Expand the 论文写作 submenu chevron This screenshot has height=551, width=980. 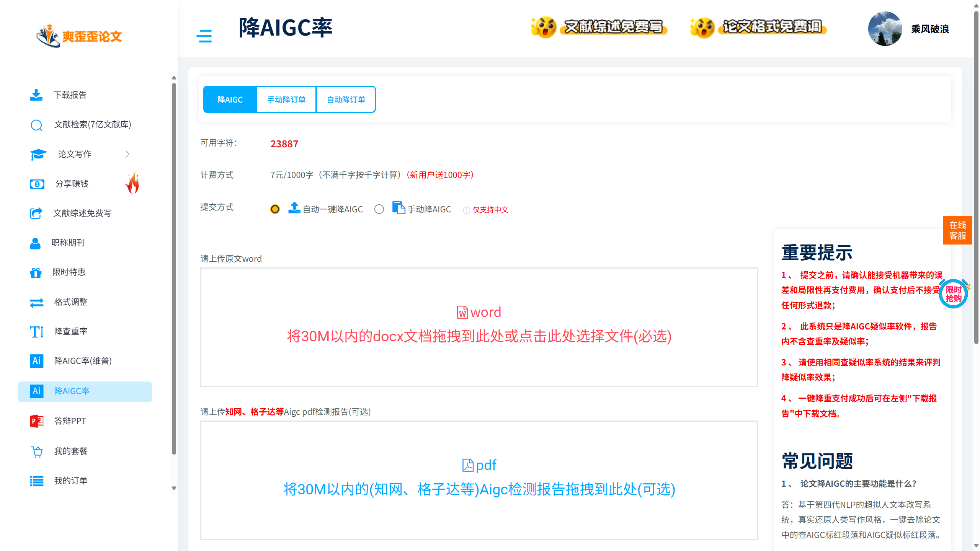coord(127,154)
